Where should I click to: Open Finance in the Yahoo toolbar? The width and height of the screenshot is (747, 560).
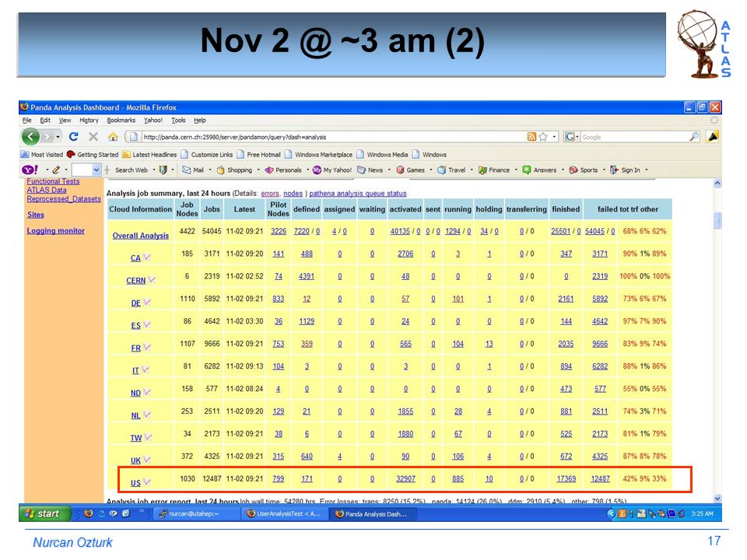(x=494, y=170)
